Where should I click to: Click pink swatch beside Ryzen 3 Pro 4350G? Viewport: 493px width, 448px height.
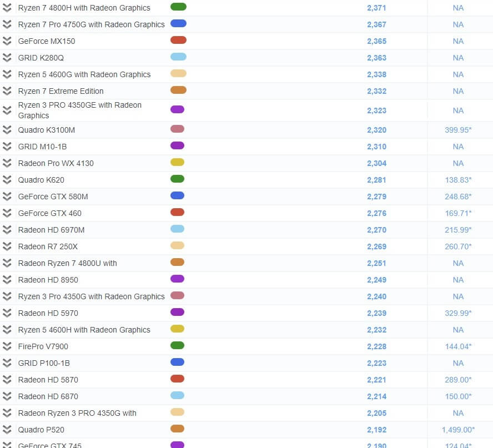[177, 295]
